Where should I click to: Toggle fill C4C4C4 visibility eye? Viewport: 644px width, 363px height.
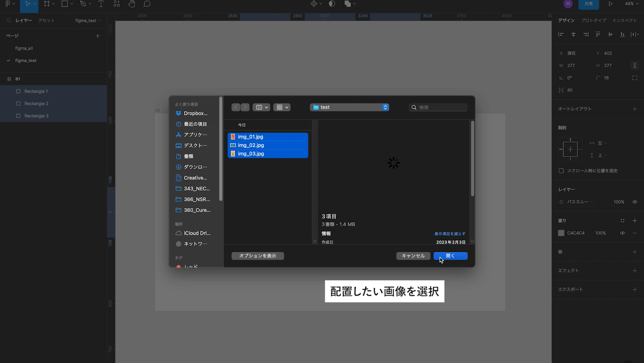point(622,233)
